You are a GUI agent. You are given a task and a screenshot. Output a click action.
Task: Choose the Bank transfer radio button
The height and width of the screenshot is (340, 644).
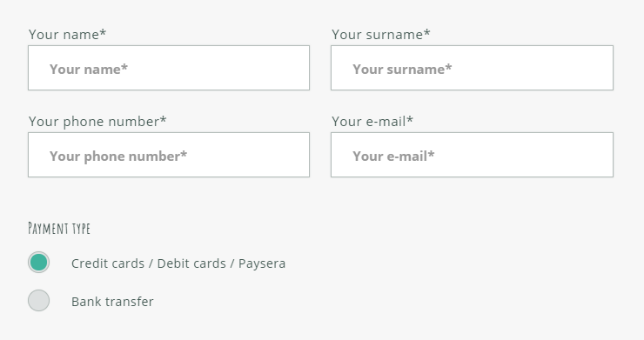(x=38, y=301)
